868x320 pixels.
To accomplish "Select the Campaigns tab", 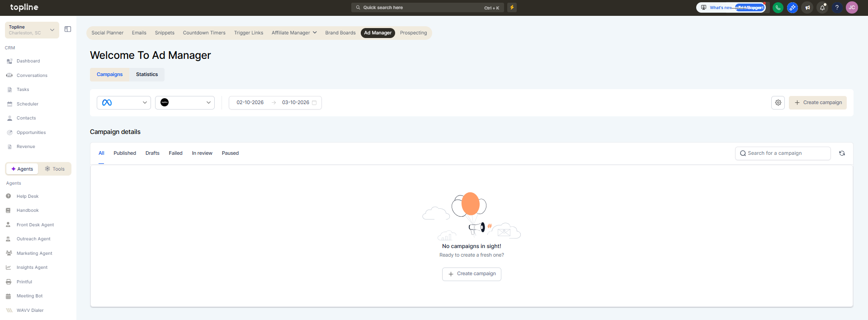I will (x=110, y=75).
